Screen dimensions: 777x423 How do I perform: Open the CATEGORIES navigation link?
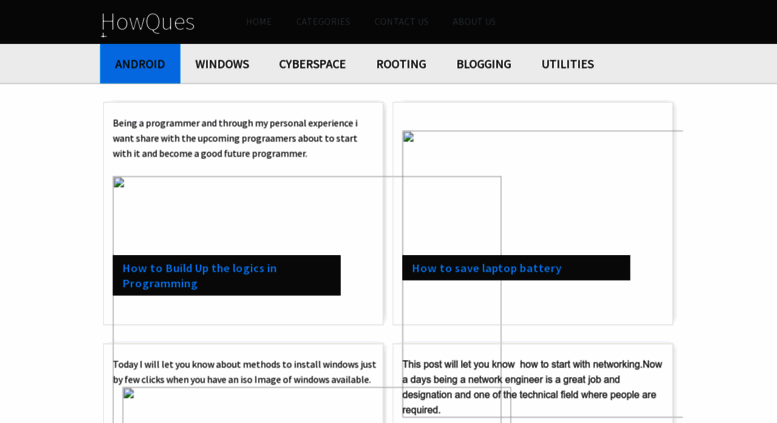coord(323,22)
